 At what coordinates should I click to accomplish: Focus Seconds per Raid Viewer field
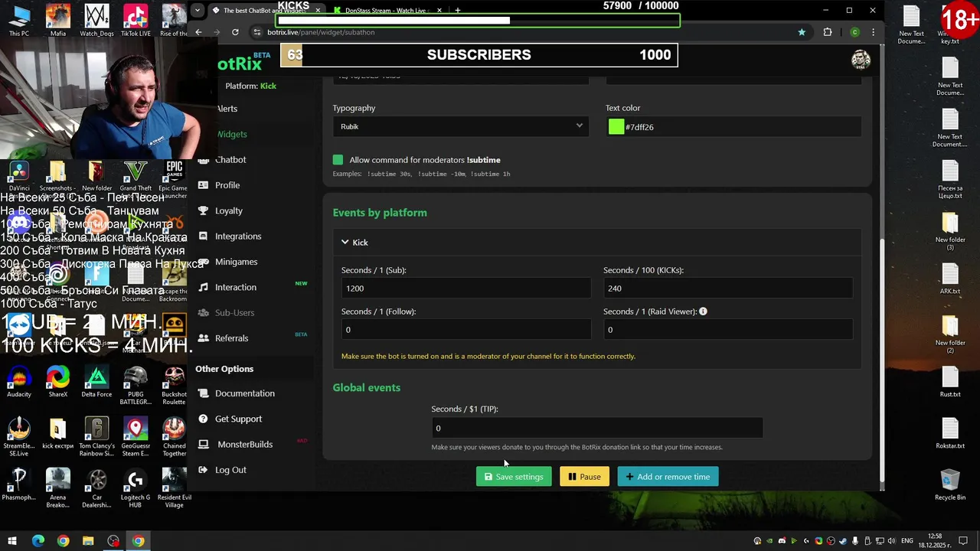click(727, 330)
